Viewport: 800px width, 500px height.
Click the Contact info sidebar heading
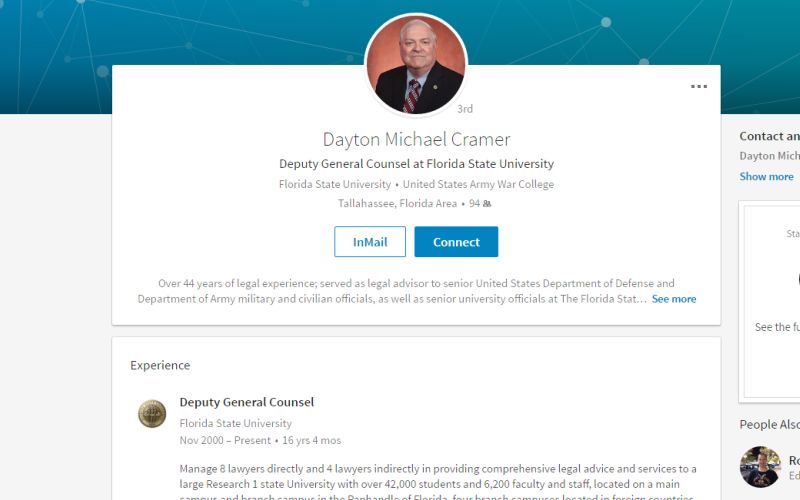(x=769, y=136)
